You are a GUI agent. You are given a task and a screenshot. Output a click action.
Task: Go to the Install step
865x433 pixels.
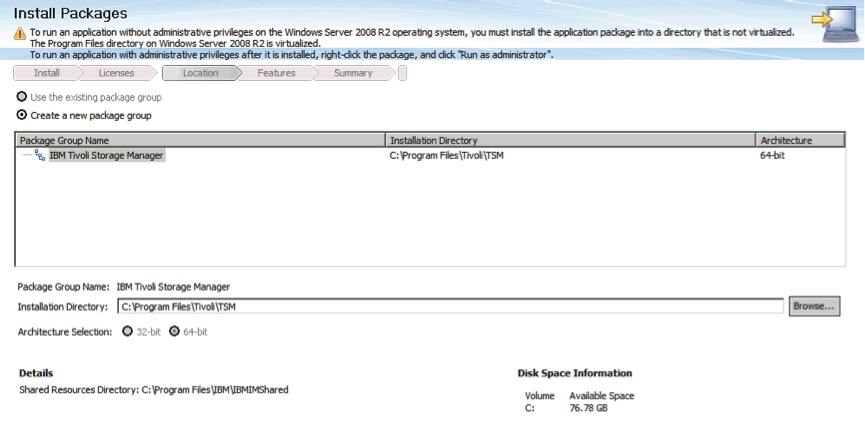tap(47, 73)
